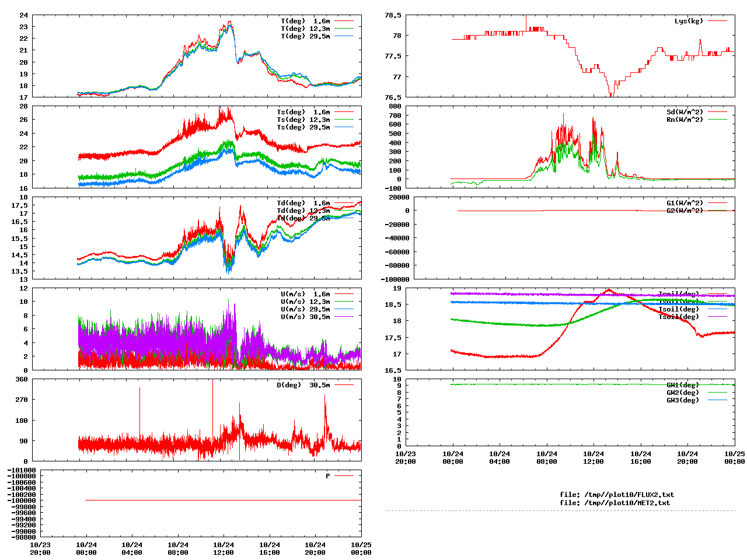The image size is (747, 560).
Task: Click the MET2.txt file path text
Action: [615, 502]
